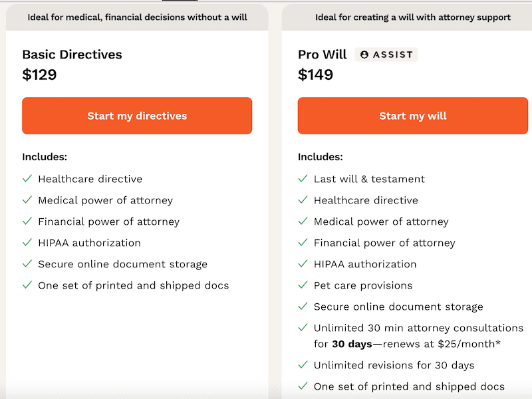The height and width of the screenshot is (399, 532).
Task: Click checkmark beside Pro plan's "Financial power of attorney"
Action: coord(302,243)
